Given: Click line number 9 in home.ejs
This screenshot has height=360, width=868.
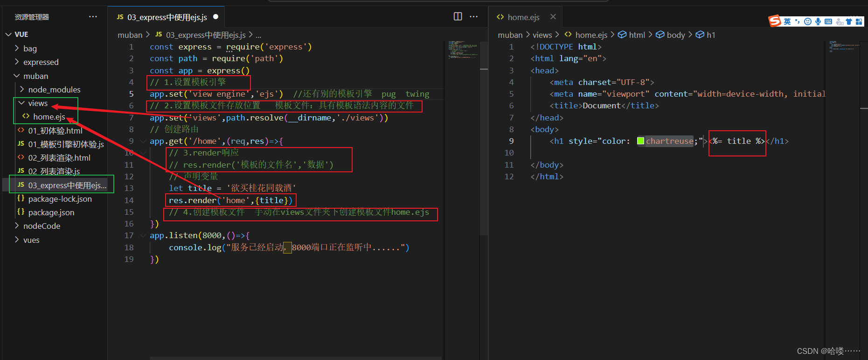Looking at the screenshot, I should tap(511, 141).
